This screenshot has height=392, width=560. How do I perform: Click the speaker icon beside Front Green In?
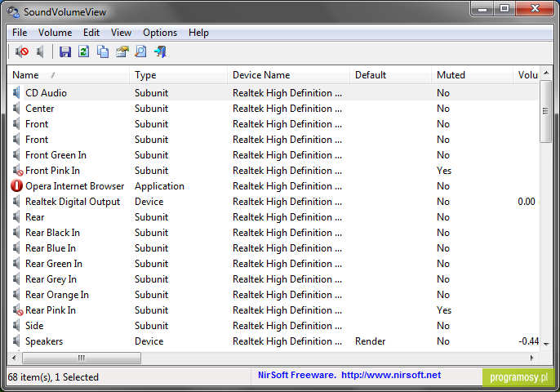point(16,154)
